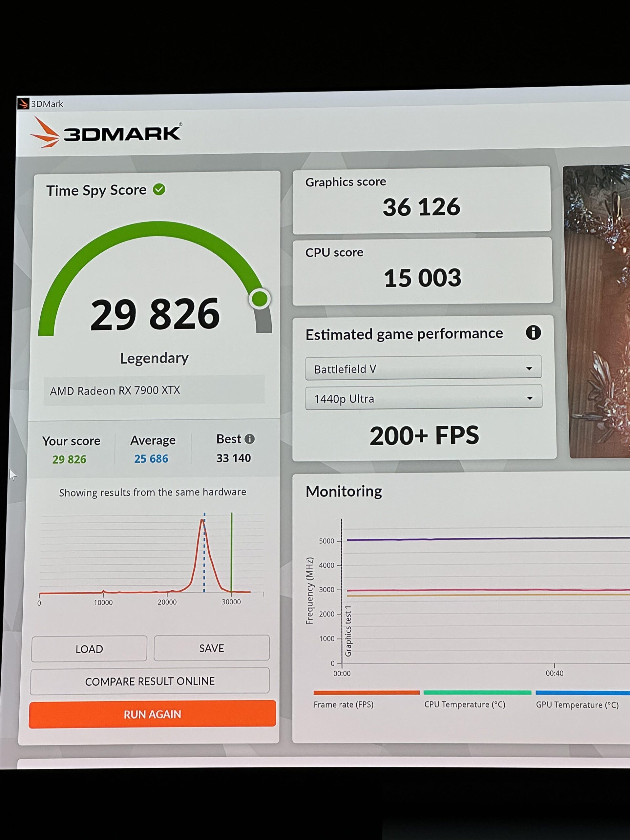Image resolution: width=630 pixels, height=840 pixels.
Task: Click the main score 29 826
Action: (x=155, y=314)
